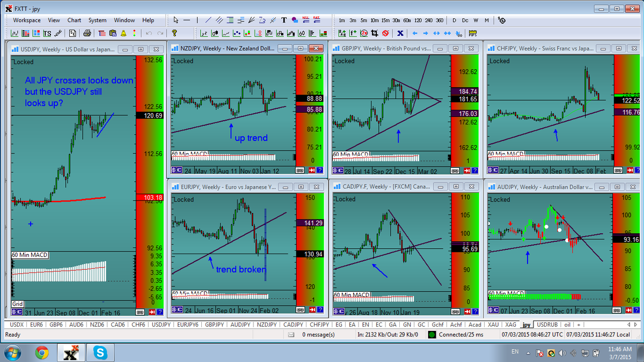Click the redo arrow in toolbar
The image size is (644, 362).
pyautogui.click(x=160, y=33)
